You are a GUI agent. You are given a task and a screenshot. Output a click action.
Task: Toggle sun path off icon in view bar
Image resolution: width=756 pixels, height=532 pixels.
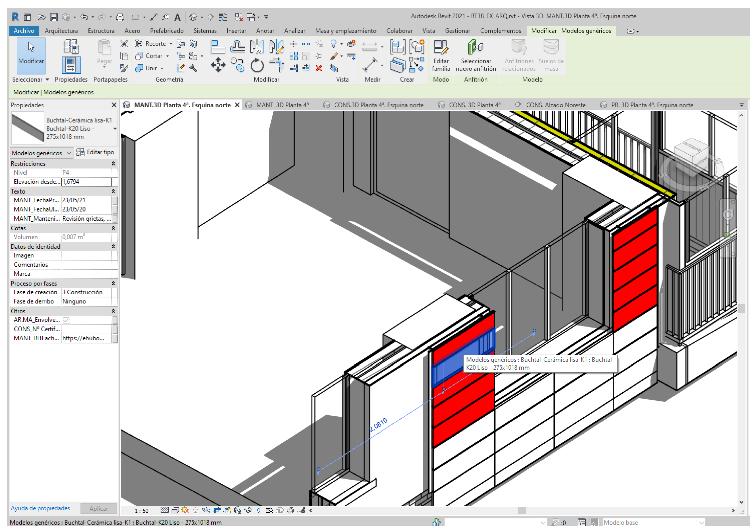(185, 510)
